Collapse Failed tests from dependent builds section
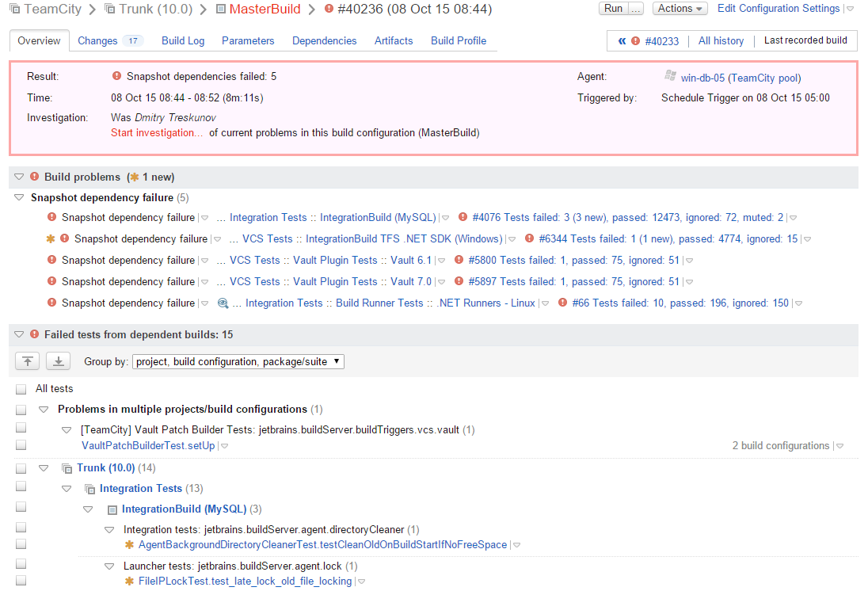868x591 pixels. pos(19,334)
